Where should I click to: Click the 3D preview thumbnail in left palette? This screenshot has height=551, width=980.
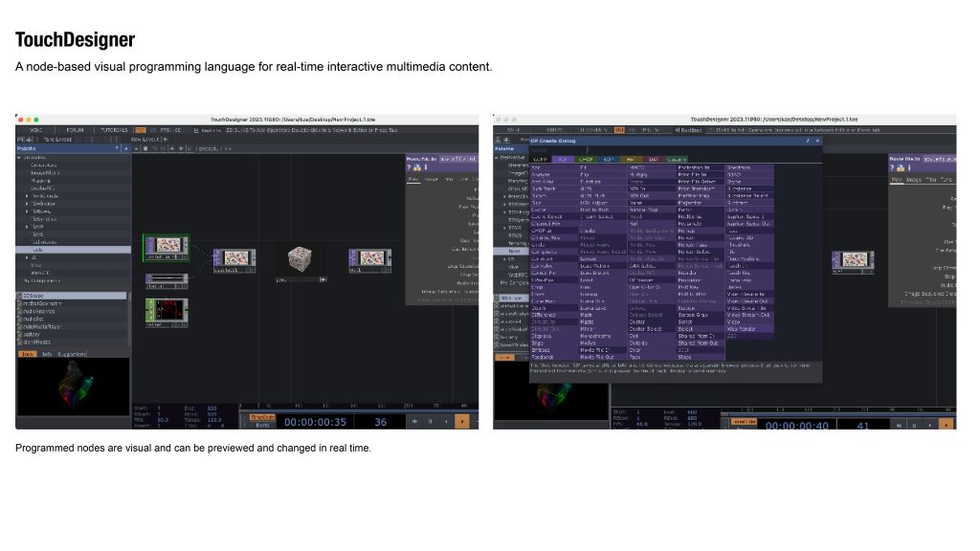point(73,387)
